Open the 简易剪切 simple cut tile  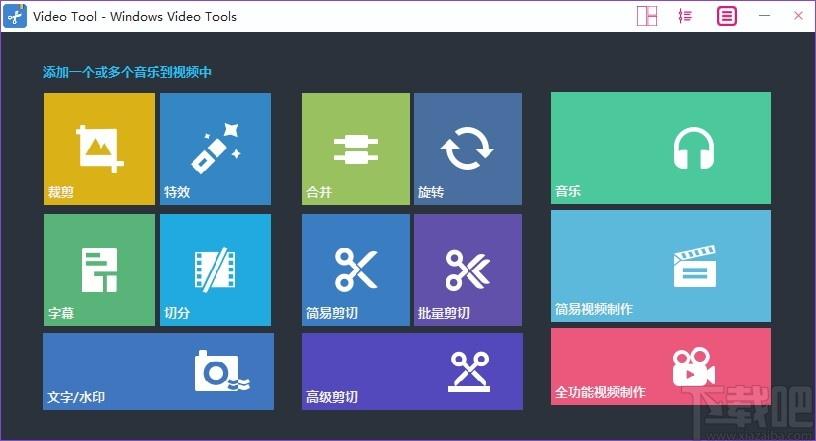(356, 270)
